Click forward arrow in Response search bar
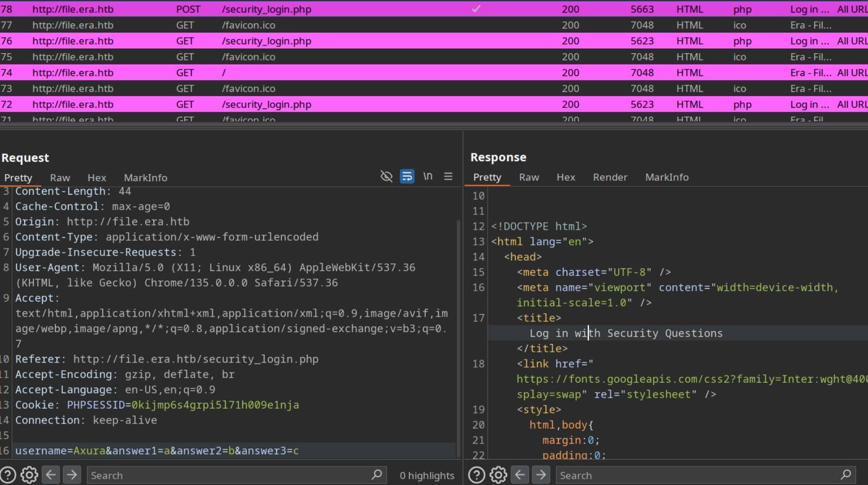This screenshot has height=485, width=868. coord(541,475)
